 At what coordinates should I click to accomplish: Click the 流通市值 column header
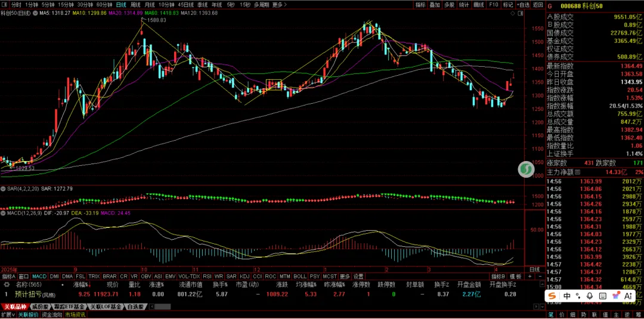click(191, 284)
